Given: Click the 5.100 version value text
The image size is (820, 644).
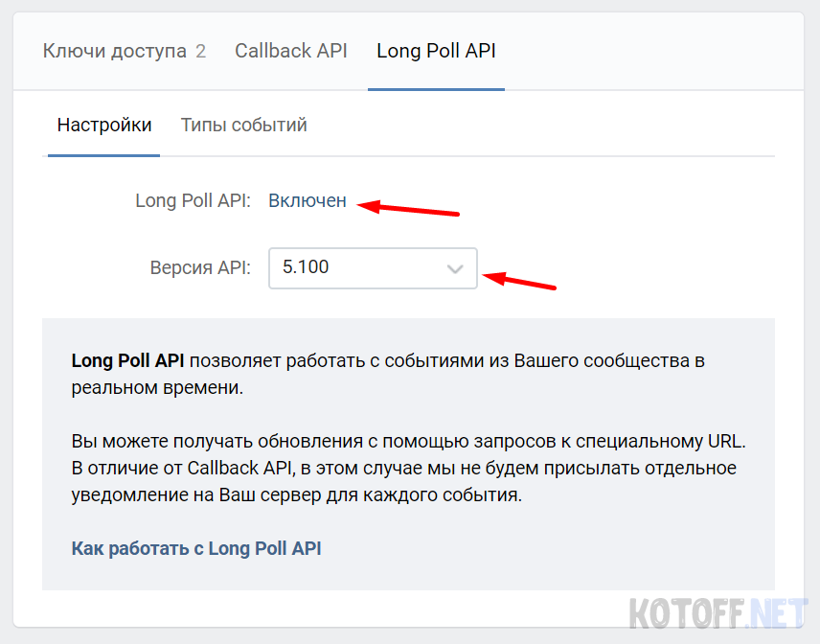Looking at the screenshot, I should tap(306, 267).
